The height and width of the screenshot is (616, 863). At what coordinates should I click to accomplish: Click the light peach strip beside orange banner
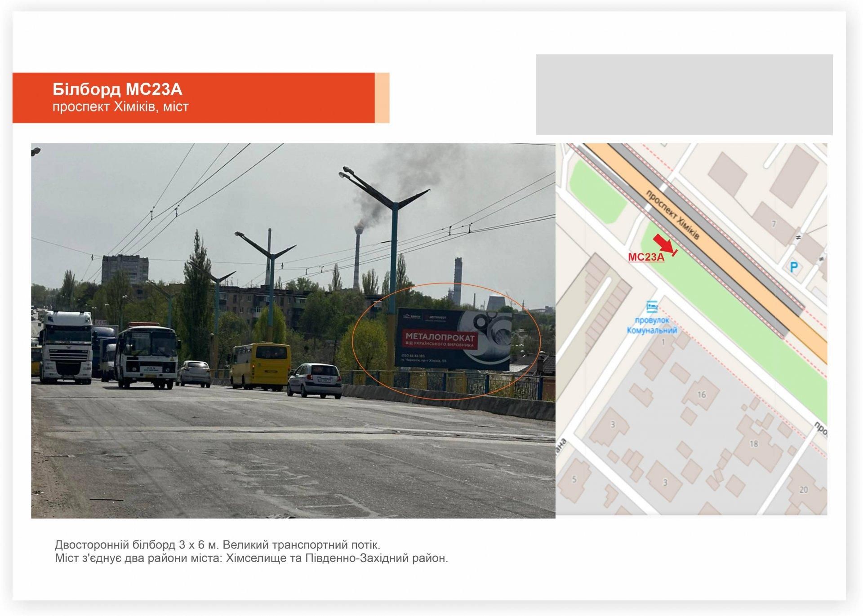pos(382,97)
